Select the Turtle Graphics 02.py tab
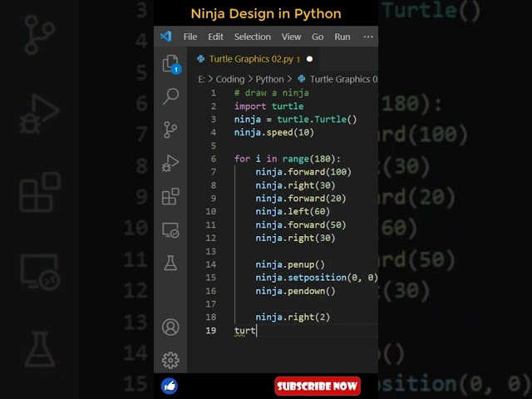532x399 pixels. (x=254, y=59)
